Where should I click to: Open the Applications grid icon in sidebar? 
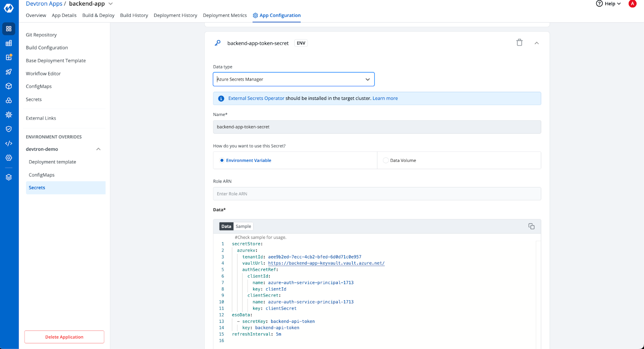9,29
